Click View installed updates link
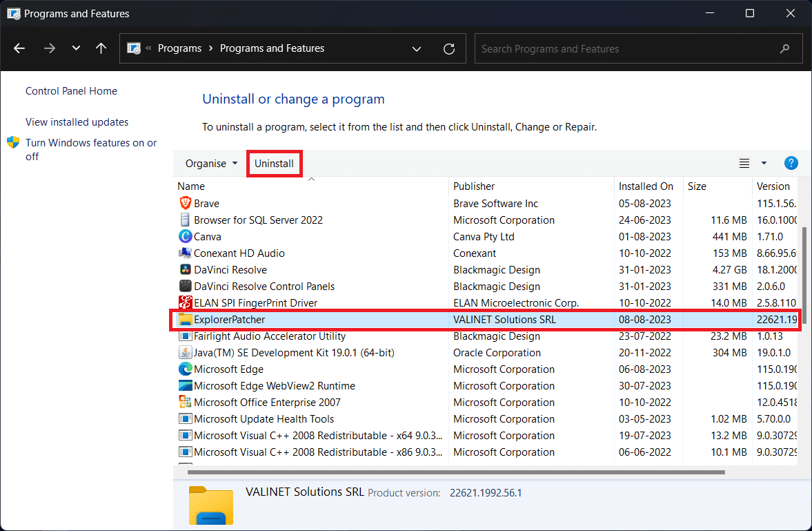Viewport: 812px width, 531px height. coord(77,122)
